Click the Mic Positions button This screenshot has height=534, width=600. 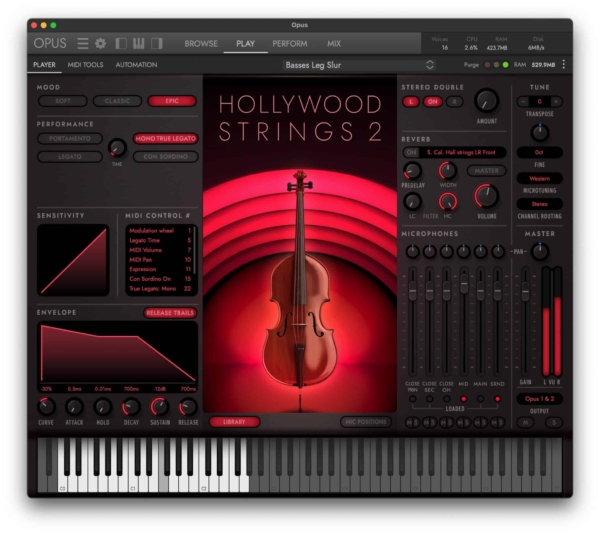tap(366, 422)
